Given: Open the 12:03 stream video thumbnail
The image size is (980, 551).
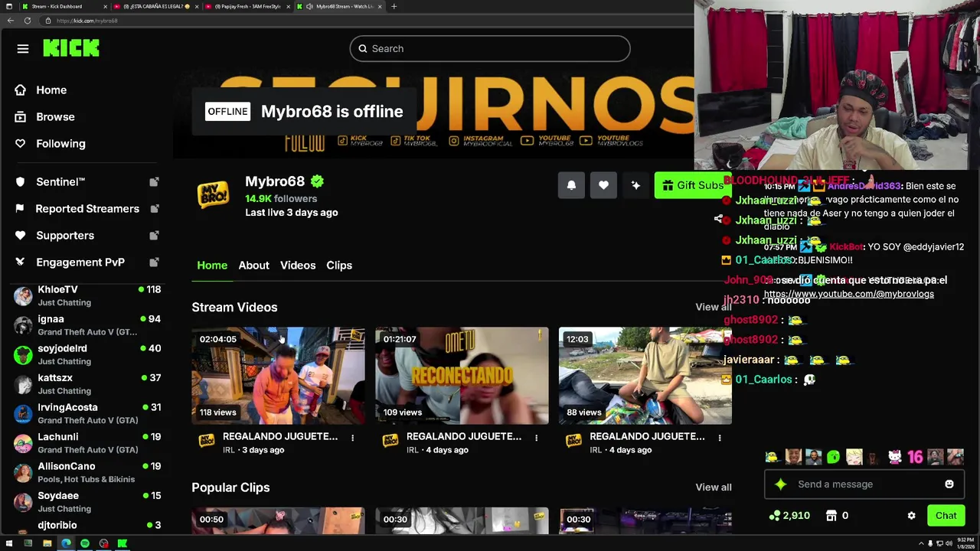Looking at the screenshot, I should tap(645, 376).
